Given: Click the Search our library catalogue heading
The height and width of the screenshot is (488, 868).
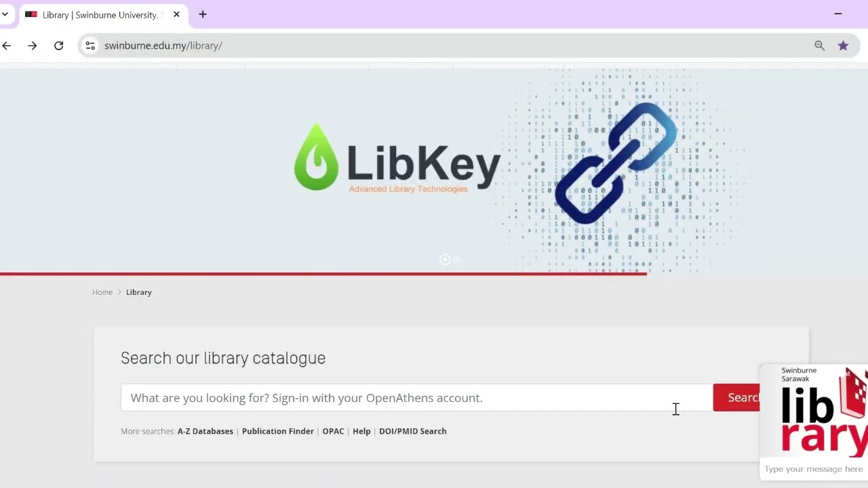Looking at the screenshot, I should (x=223, y=358).
